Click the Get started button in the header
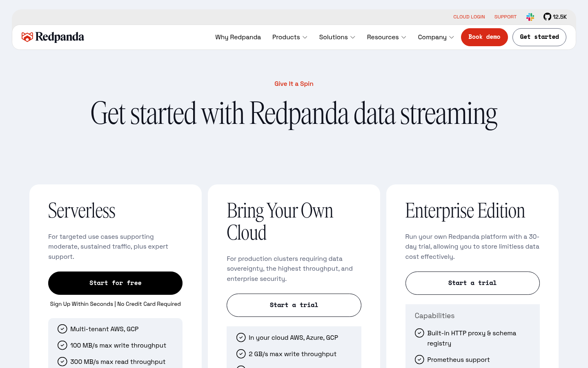The image size is (588, 368). [539, 37]
